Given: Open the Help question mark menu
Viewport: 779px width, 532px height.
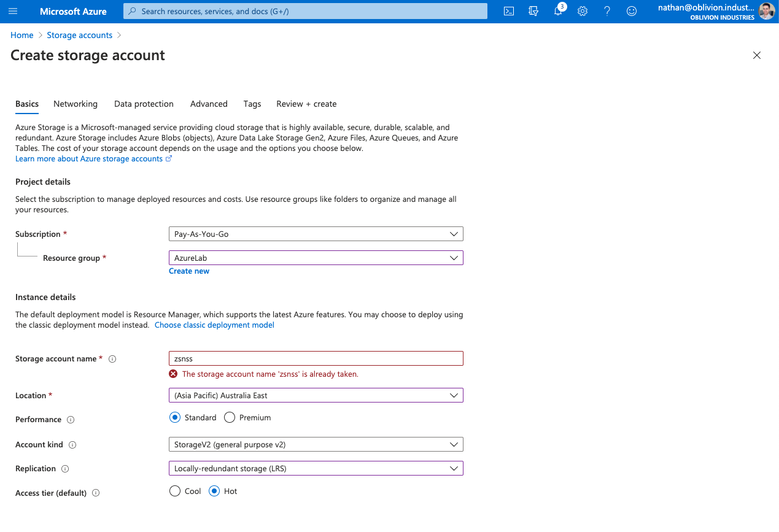Looking at the screenshot, I should click(x=607, y=11).
